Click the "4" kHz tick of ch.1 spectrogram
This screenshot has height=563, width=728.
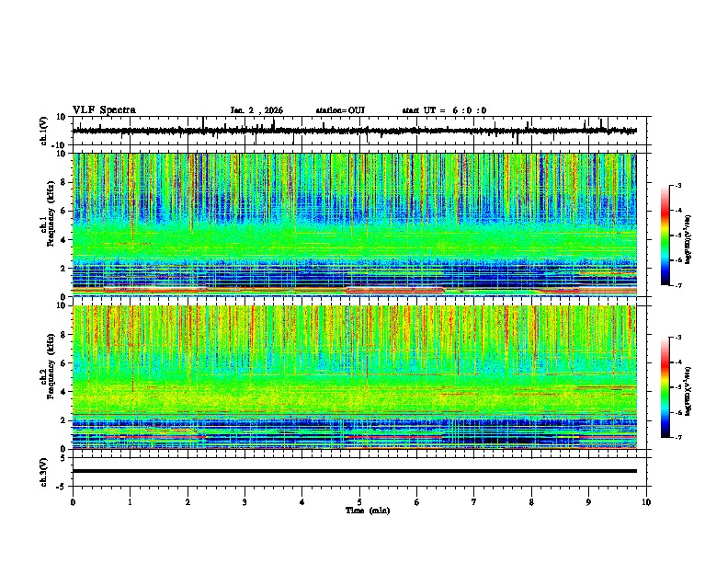(63, 240)
